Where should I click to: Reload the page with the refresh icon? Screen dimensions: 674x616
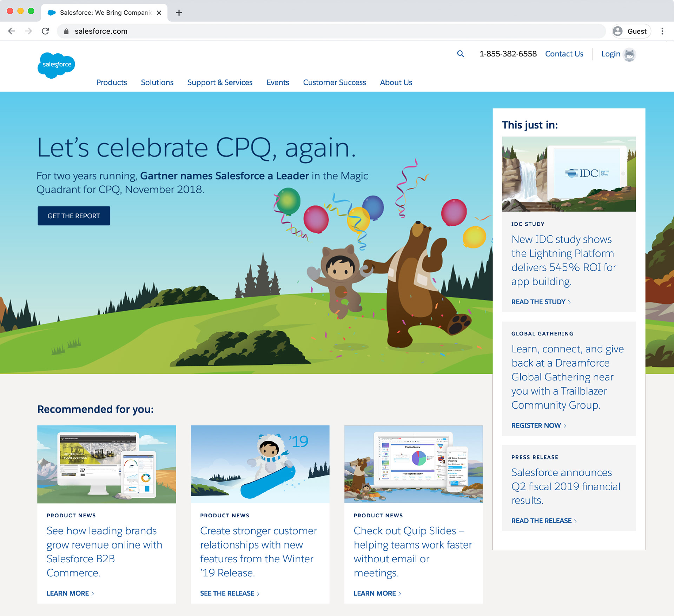[45, 31]
